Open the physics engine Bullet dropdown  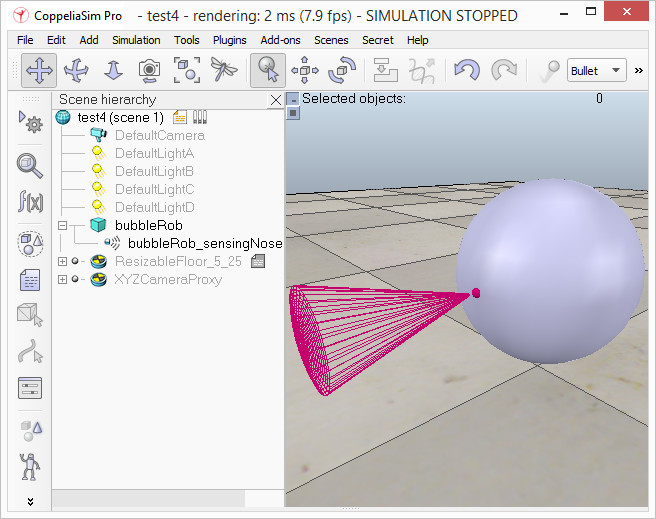pyautogui.click(x=597, y=70)
